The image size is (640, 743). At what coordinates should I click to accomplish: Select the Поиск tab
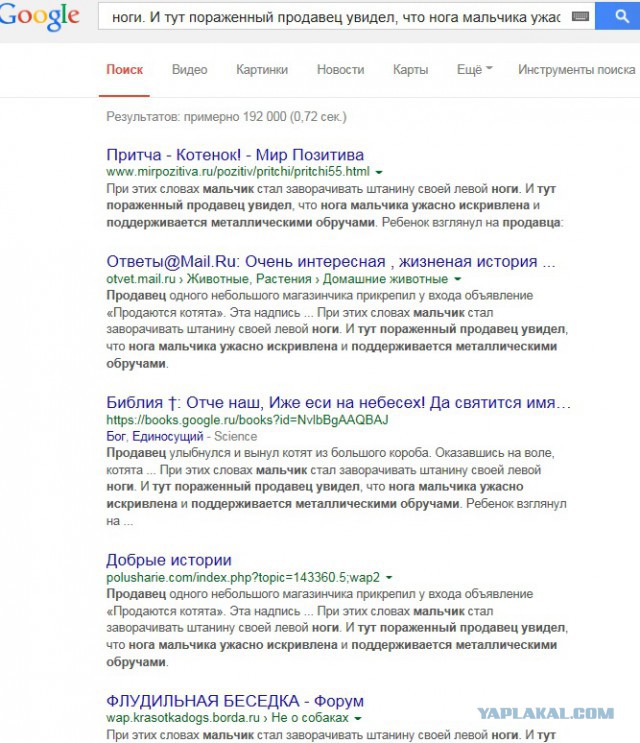click(125, 70)
